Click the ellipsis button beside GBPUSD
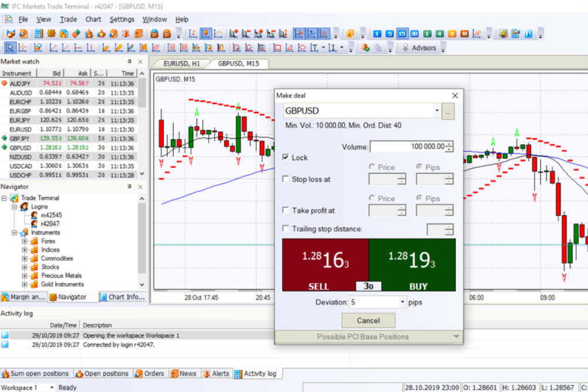 pyautogui.click(x=448, y=111)
